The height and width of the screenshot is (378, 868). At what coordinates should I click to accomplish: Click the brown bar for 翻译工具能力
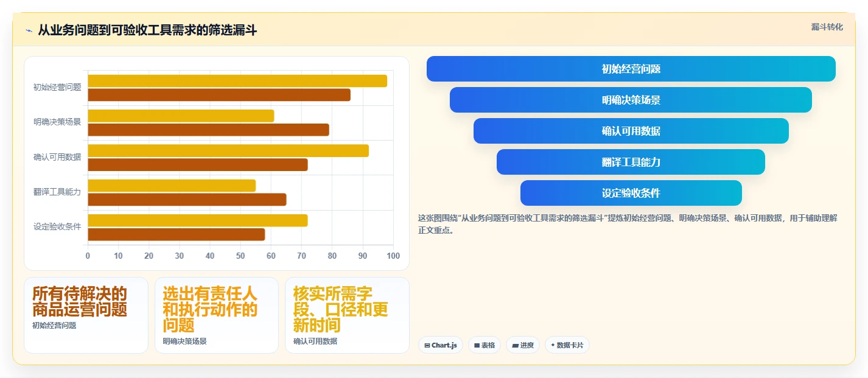[x=187, y=200]
